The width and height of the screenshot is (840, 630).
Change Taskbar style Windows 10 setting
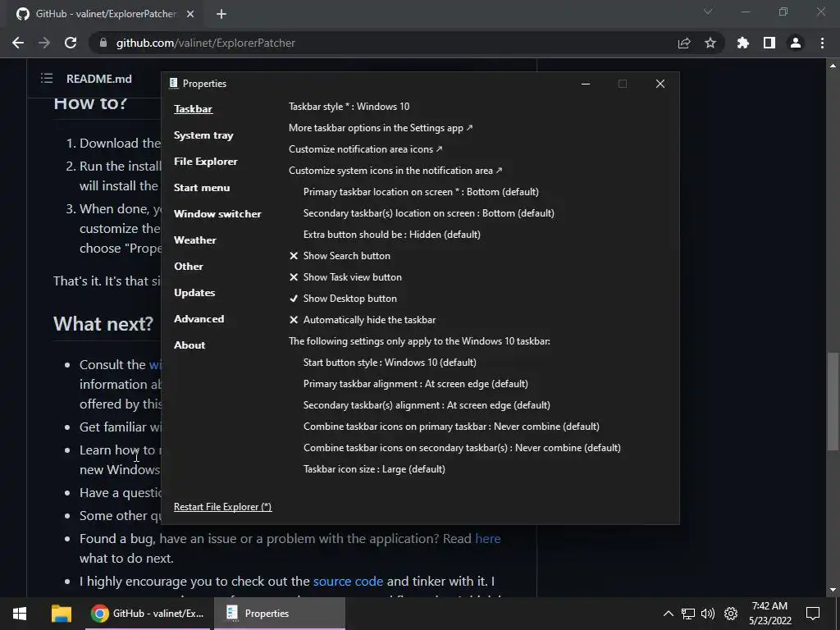click(349, 107)
